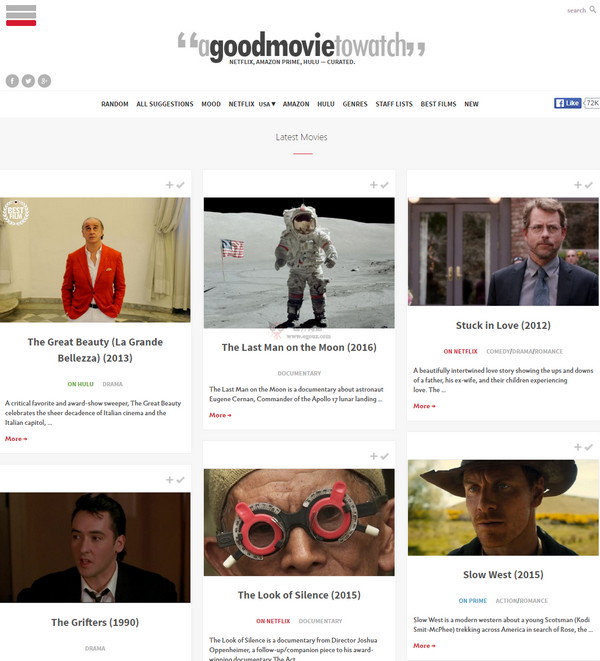600x661 pixels.
Task: Add The Grifters to watchlist (plus)
Action: 170,480
